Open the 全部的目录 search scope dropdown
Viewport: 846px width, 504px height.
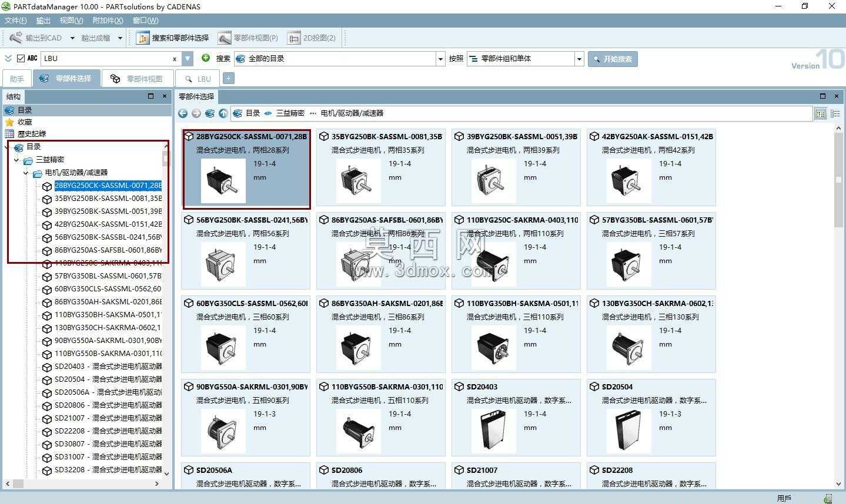pos(440,59)
